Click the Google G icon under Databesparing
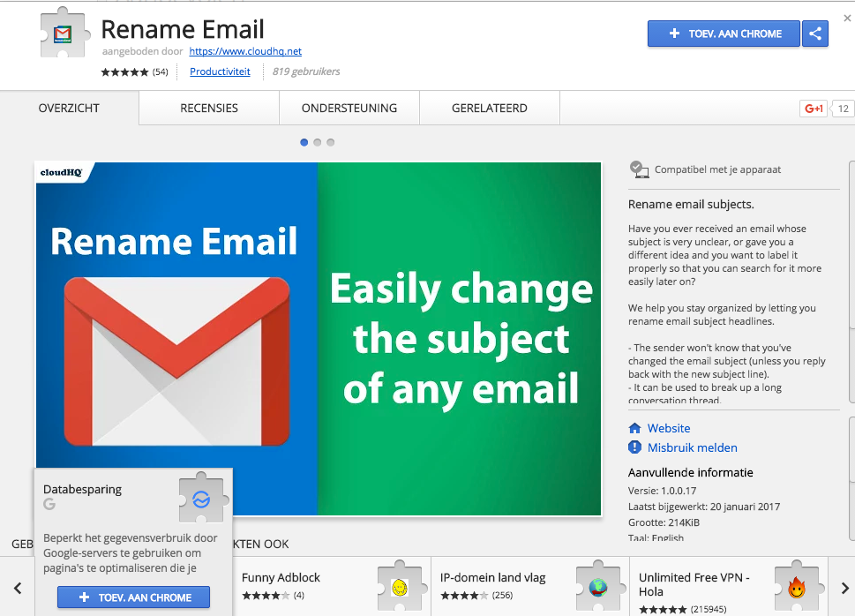Screen dimensions: 855x616 click(x=49, y=504)
